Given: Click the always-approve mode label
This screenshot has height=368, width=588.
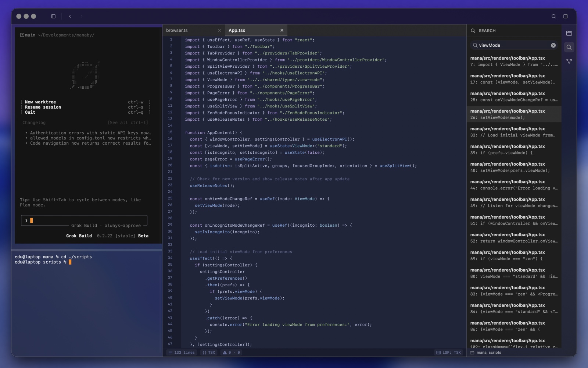Looking at the screenshot, I should pyautogui.click(x=123, y=226).
